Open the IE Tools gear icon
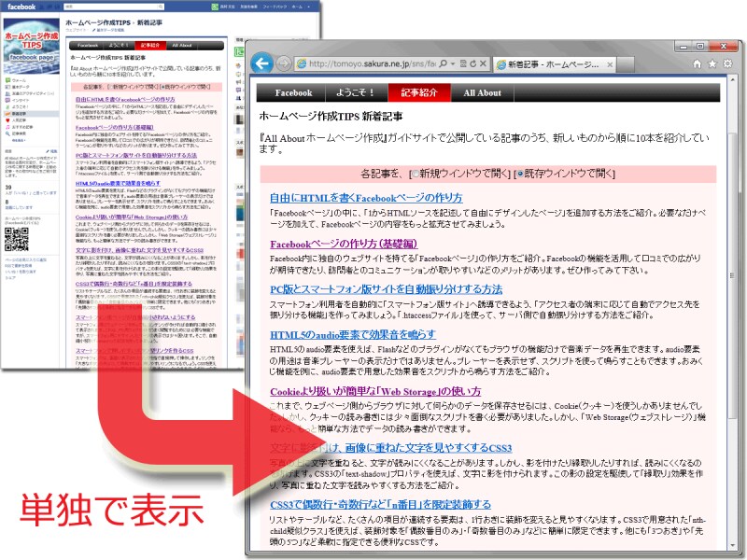The width and height of the screenshot is (747, 560). 728,63
